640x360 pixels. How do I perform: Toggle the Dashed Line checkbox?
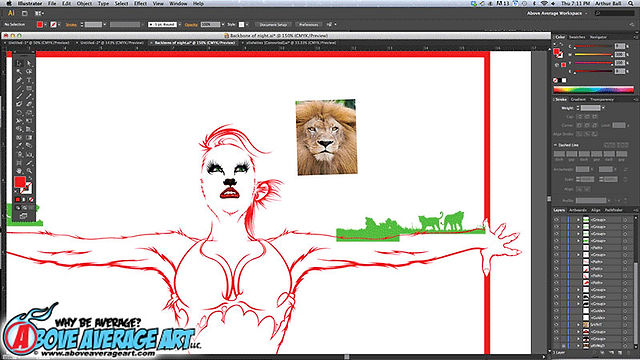556,145
